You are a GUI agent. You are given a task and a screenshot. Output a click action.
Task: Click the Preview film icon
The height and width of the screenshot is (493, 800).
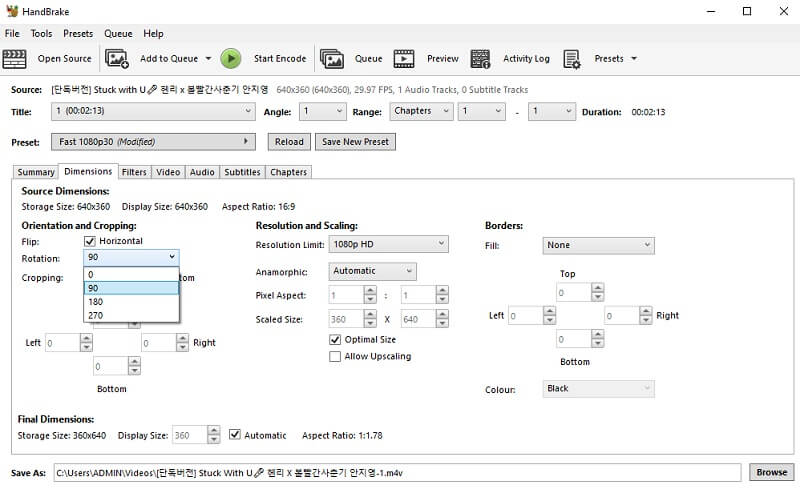404,59
